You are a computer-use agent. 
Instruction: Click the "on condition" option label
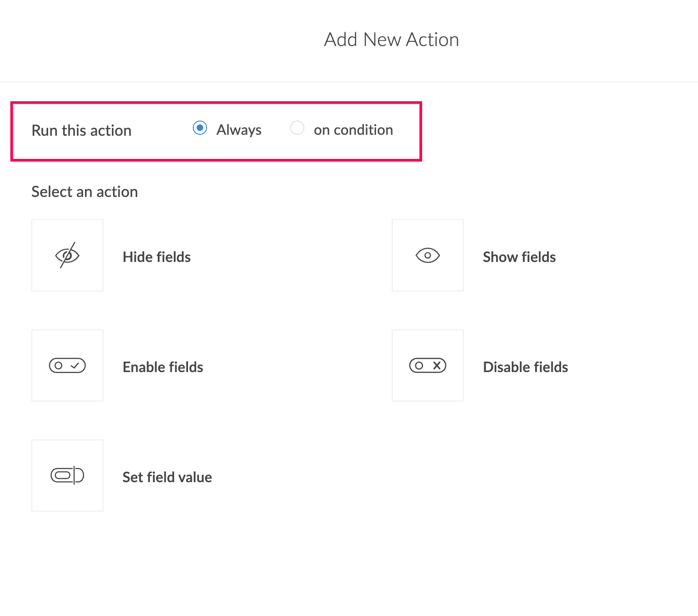353,130
